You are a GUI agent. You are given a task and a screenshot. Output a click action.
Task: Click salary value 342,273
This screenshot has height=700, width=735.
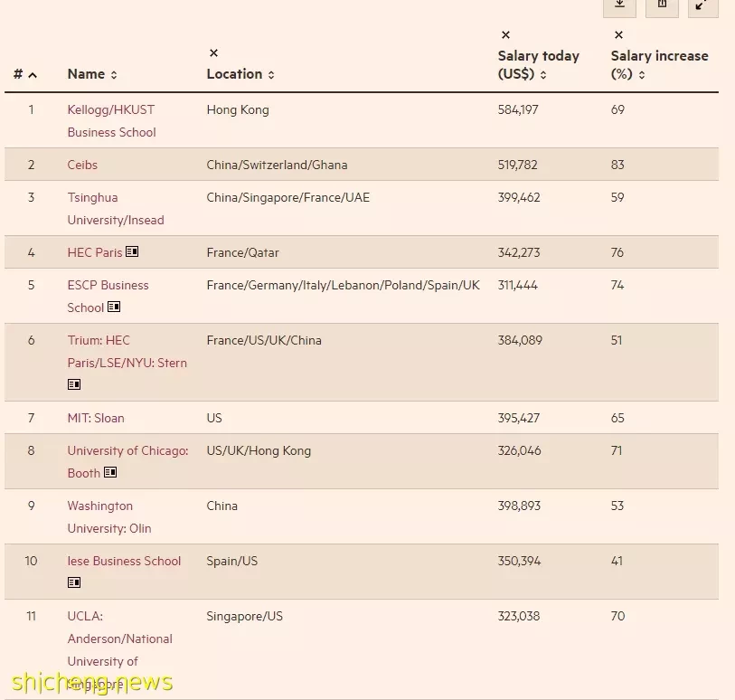click(x=519, y=252)
